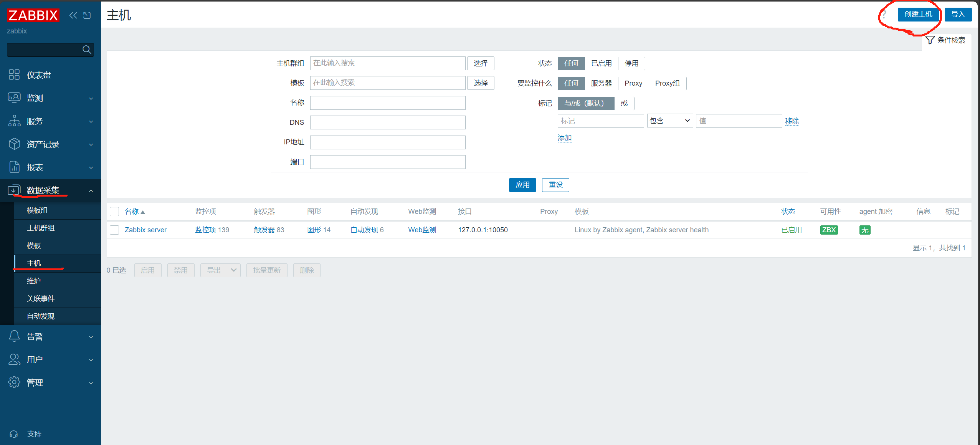This screenshot has width=980, height=445.
Task: Switch tag mode to 或
Action: pos(624,103)
